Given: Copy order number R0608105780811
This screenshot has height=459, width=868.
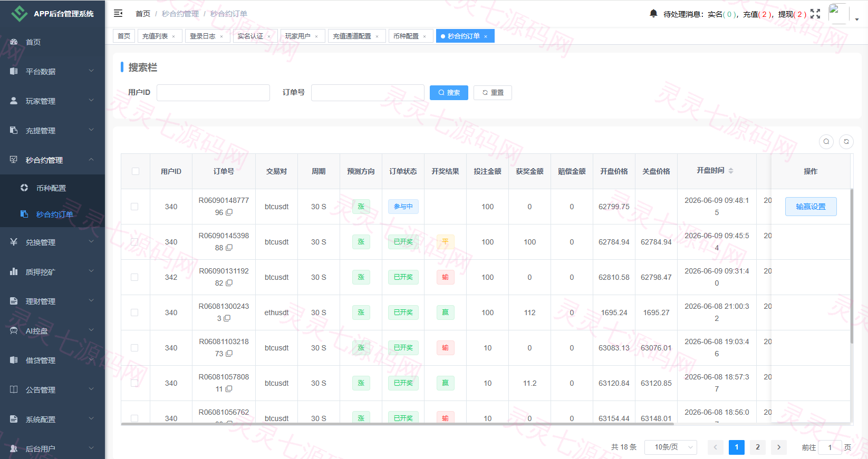Looking at the screenshot, I should pyautogui.click(x=229, y=389).
